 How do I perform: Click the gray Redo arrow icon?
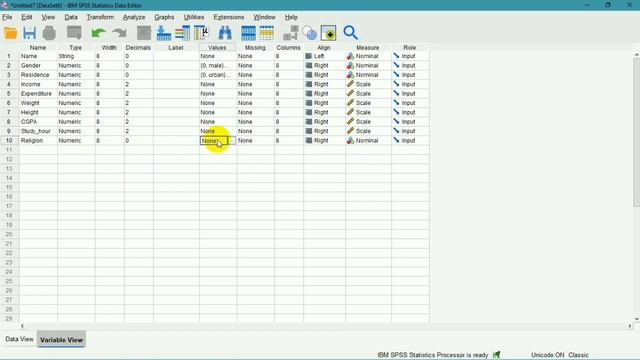point(119,33)
